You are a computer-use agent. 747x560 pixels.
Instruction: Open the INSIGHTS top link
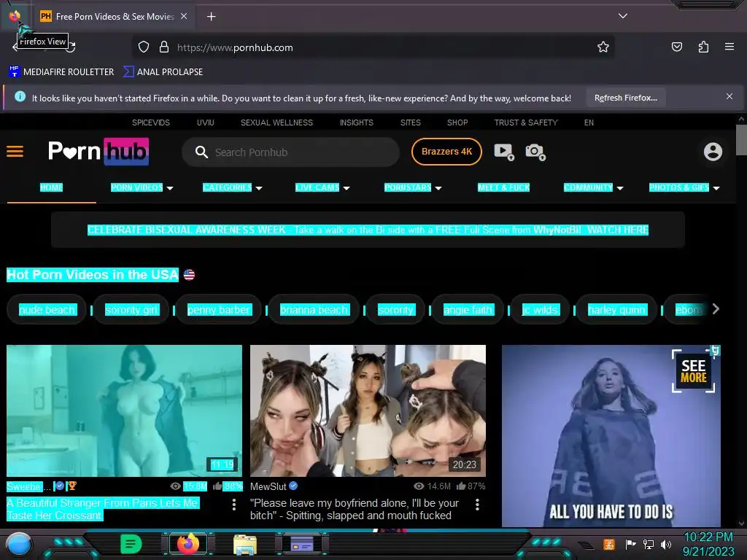click(356, 122)
